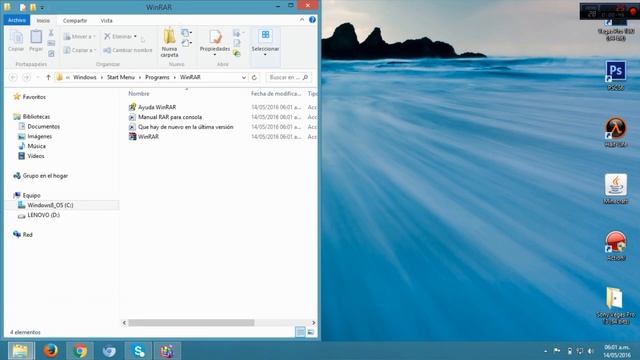640x360 pixels.
Task: Switch to large icons view button
Action: pyautogui.click(x=311, y=332)
